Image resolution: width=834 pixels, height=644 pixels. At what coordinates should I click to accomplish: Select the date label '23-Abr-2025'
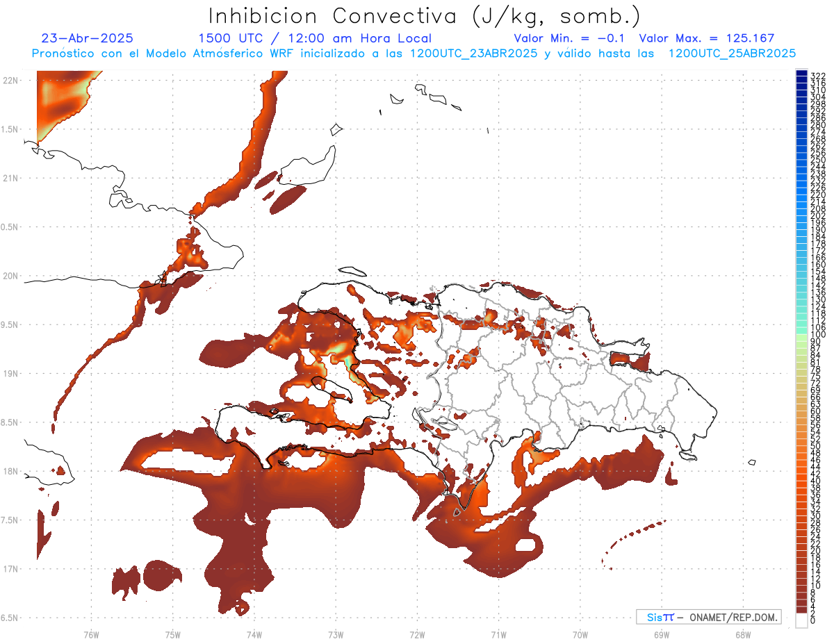coord(88,38)
